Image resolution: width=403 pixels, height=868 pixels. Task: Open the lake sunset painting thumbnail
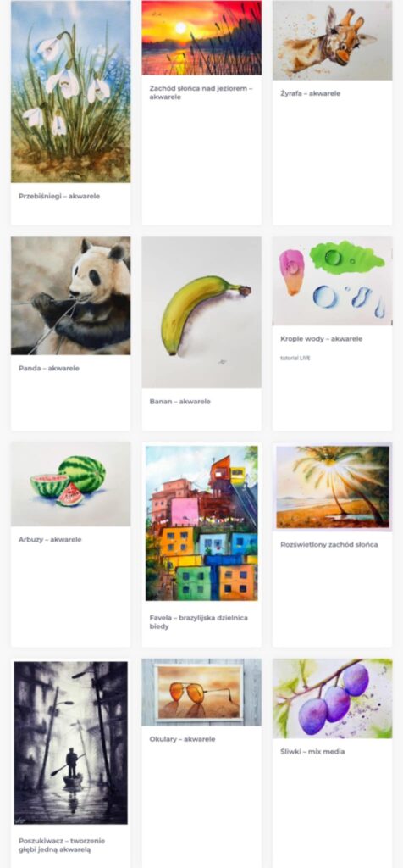point(201,37)
